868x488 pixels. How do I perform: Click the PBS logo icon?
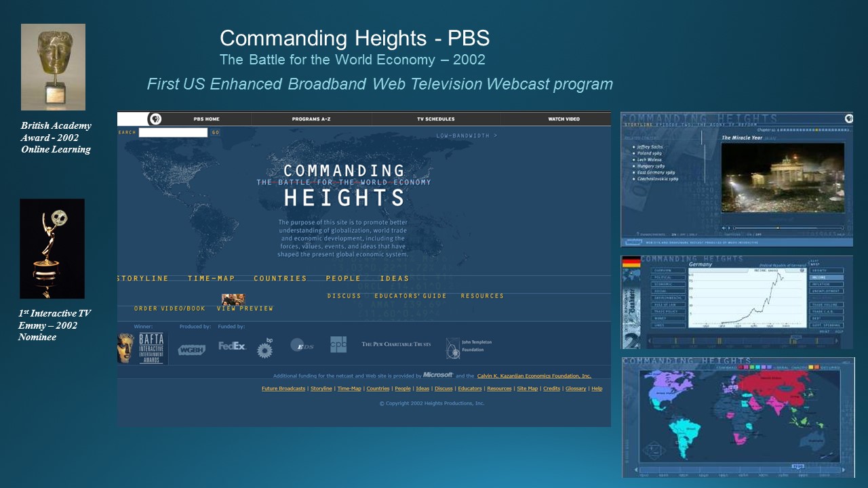pos(155,119)
